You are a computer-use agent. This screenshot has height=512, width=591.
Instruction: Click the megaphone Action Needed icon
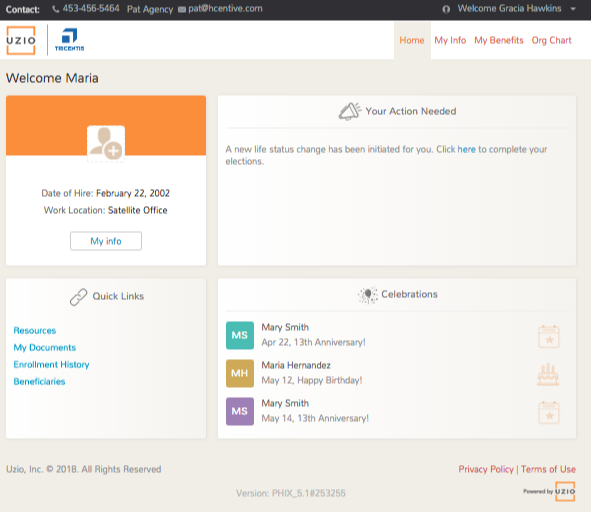350,111
